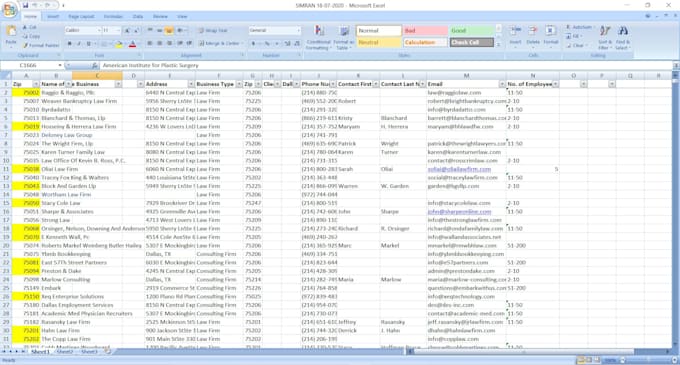Switch to the Sheet2 worksheet tab

tap(65, 352)
